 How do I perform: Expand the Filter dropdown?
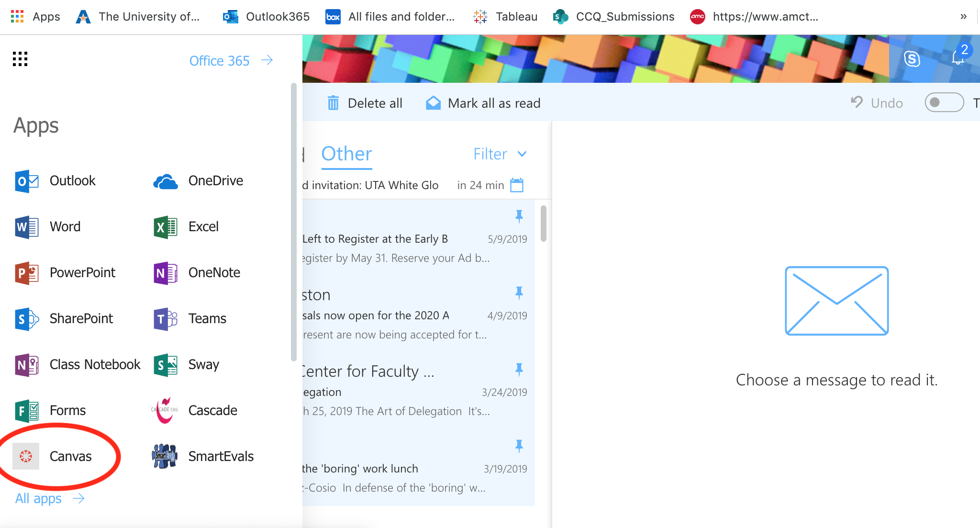click(500, 154)
